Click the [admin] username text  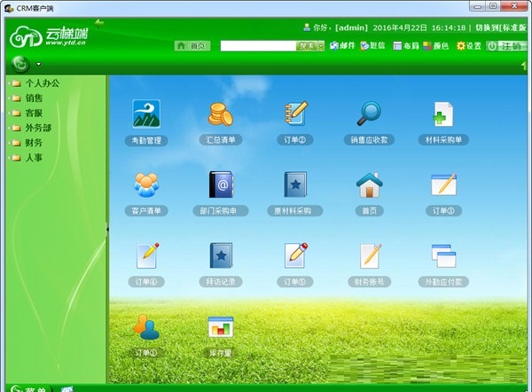click(351, 27)
